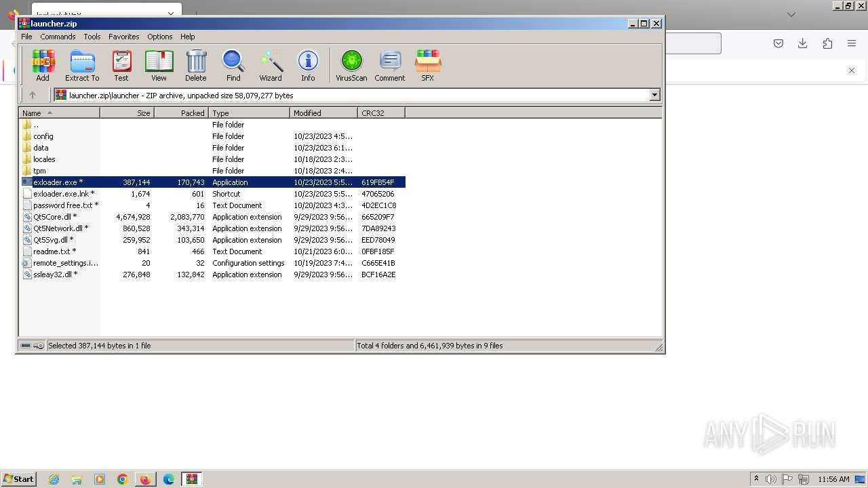The height and width of the screenshot is (488, 868).
Task: Click the status bar drive icon
Action: tap(26, 346)
